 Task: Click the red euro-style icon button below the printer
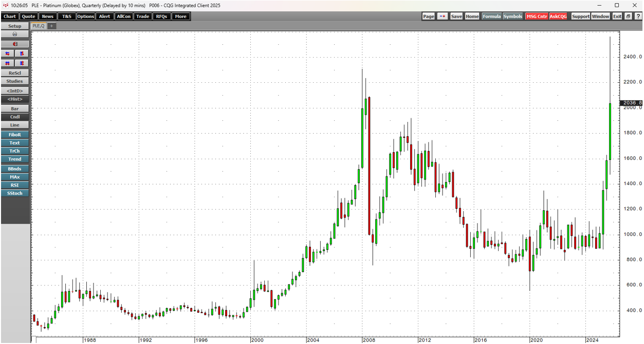(x=15, y=44)
